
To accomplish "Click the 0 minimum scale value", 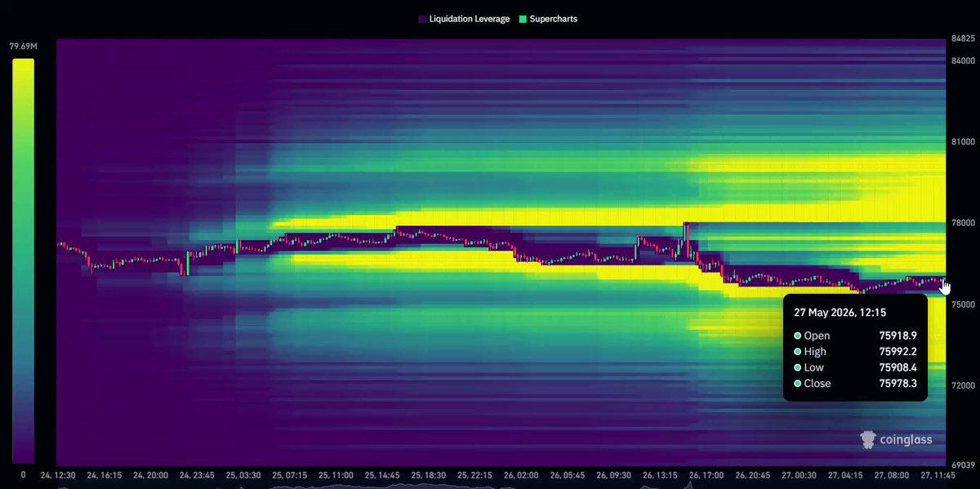I will pos(23,473).
